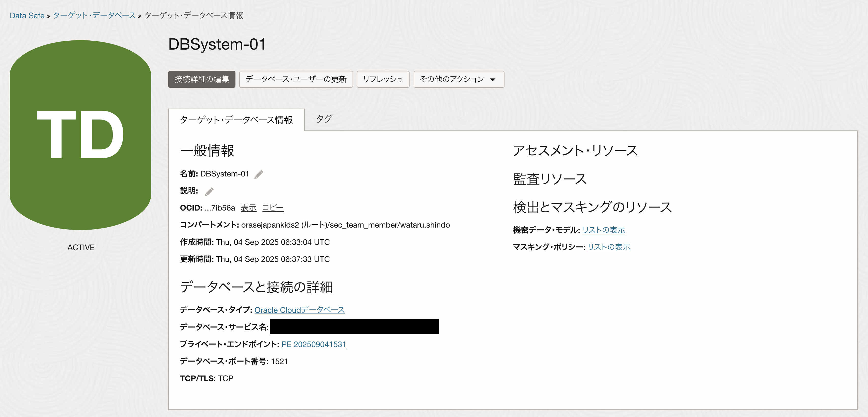This screenshot has width=868, height=417.
Task: Navigate via ターゲット・データベース breadcrumb
Action: 94,16
